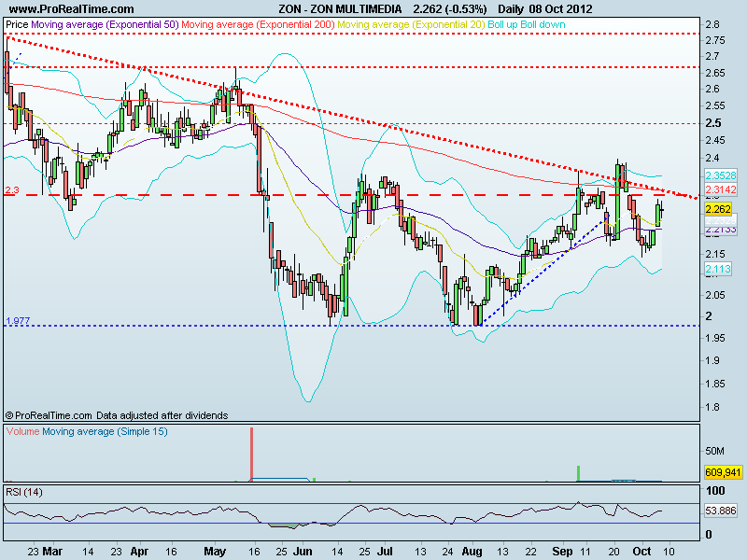This screenshot has height=560, width=747.
Task: Click the Volume indicator label
Action: click(x=22, y=431)
